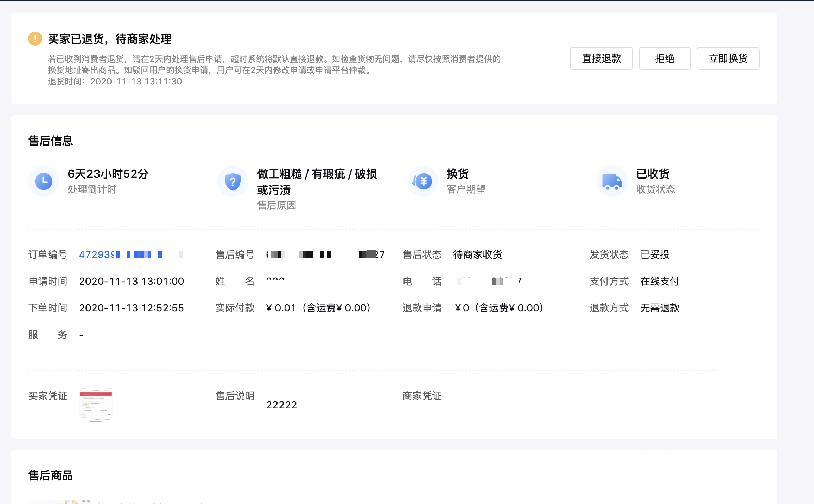
Task: Click the truck icon for 收货状态
Action: (x=612, y=181)
